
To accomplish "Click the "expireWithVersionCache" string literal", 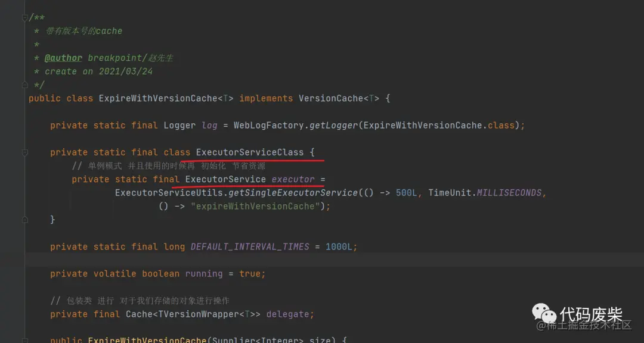I will click(255, 207).
